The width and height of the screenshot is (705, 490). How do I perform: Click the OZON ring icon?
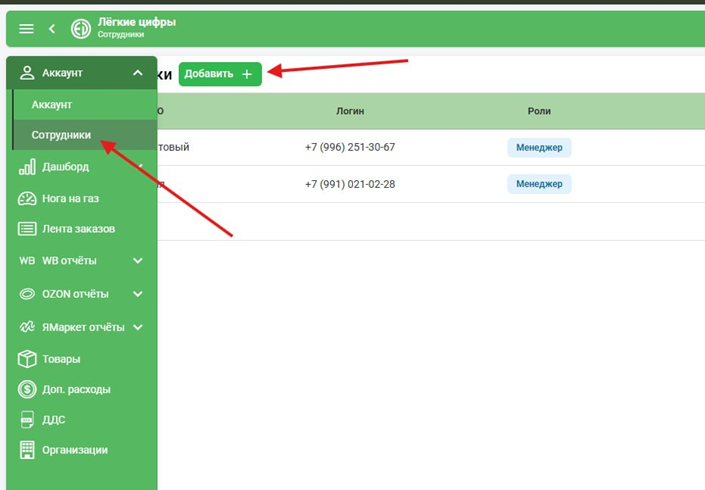[x=27, y=294]
